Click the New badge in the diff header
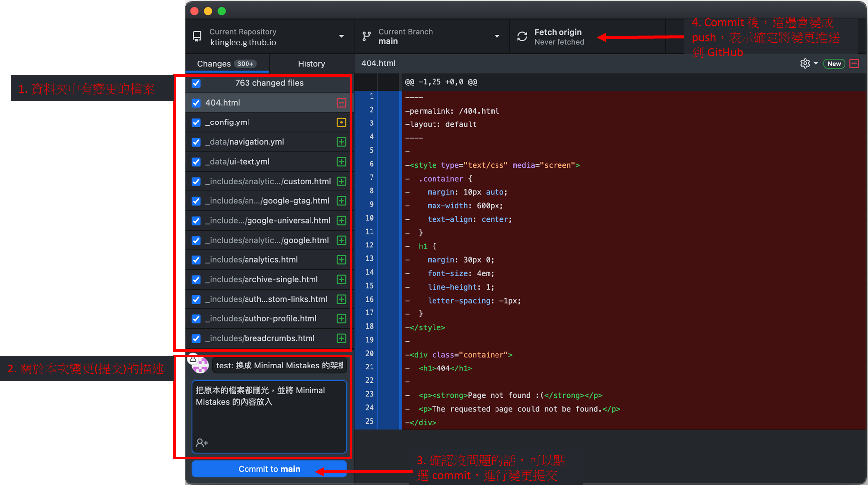Screen dimensions: 868x490 (x=834, y=64)
